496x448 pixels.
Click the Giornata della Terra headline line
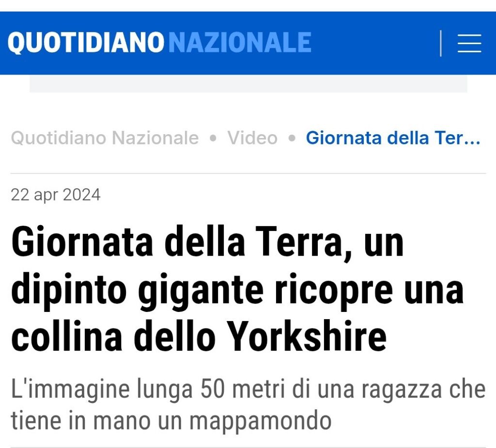point(207,242)
